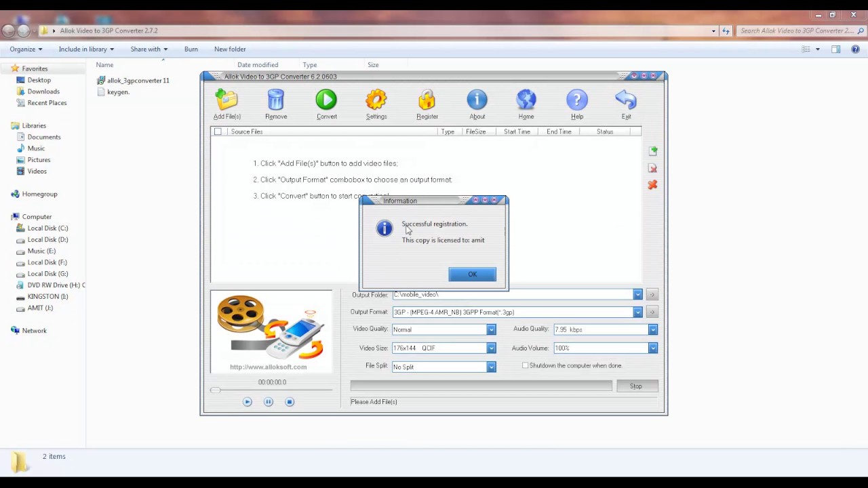Click the Status column header

(x=605, y=131)
